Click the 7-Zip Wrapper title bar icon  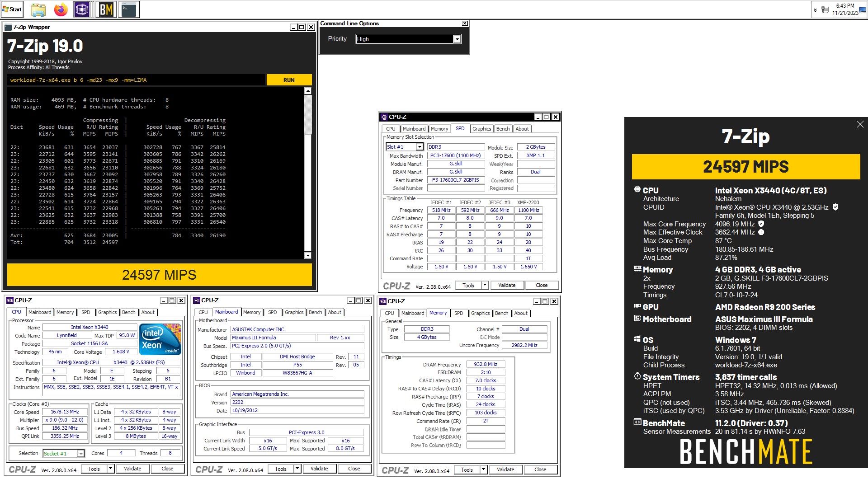pos(8,27)
